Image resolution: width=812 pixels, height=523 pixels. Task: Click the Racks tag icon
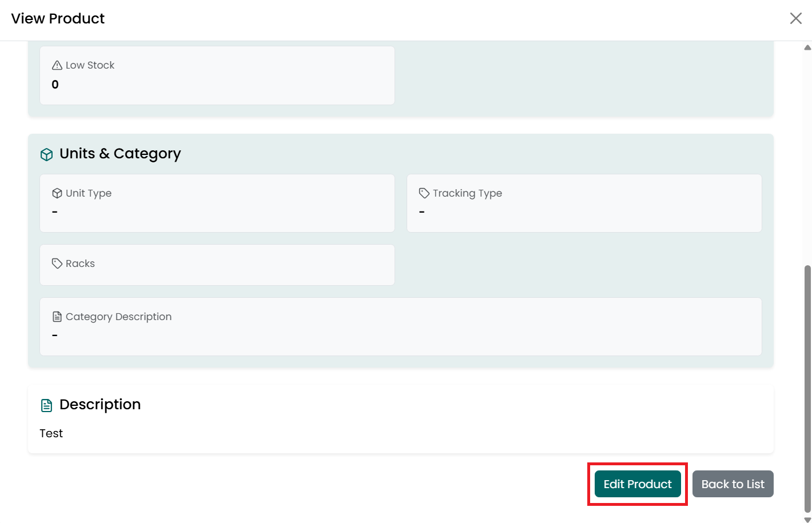tap(57, 264)
